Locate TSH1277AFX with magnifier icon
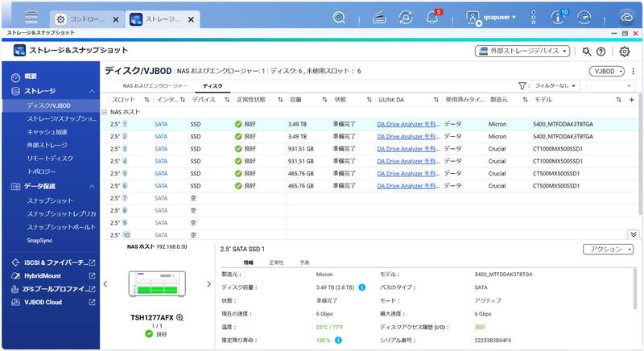The image size is (644, 351). [180, 318]
